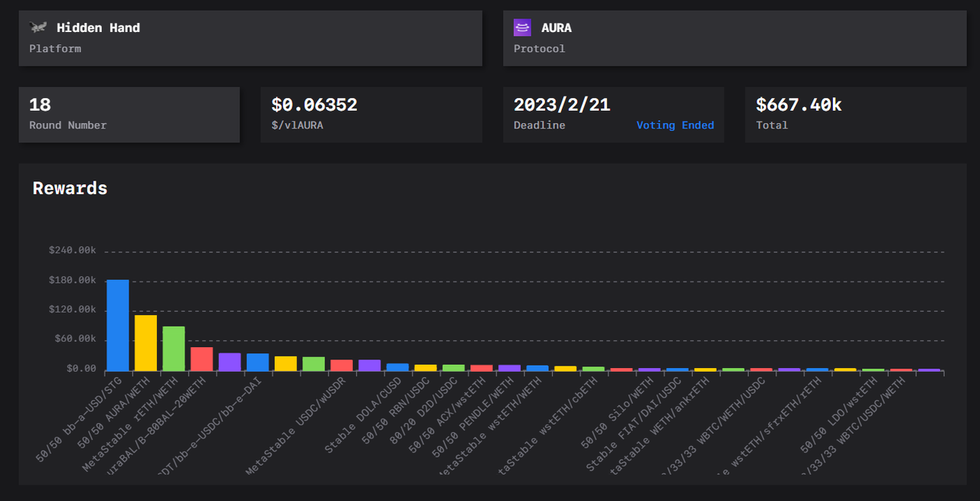Click the red auraBAL/B-80BAL-20WETH bar
This screenshot has width=980, height=501.
tap(201, 359)
